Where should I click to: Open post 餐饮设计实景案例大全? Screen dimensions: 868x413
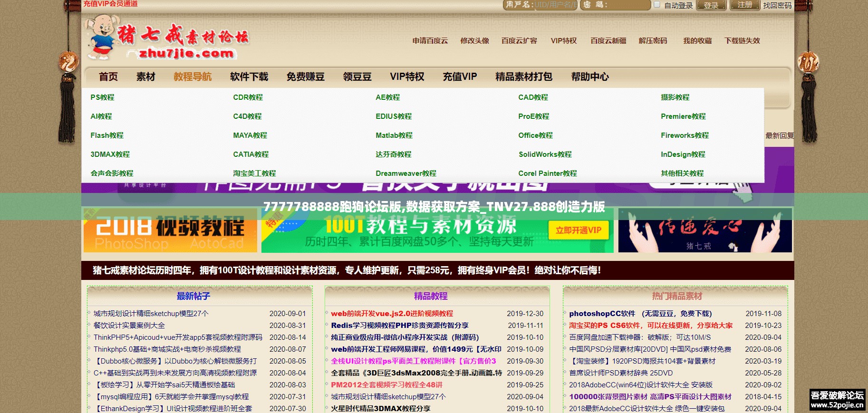(x=129, y=326)
